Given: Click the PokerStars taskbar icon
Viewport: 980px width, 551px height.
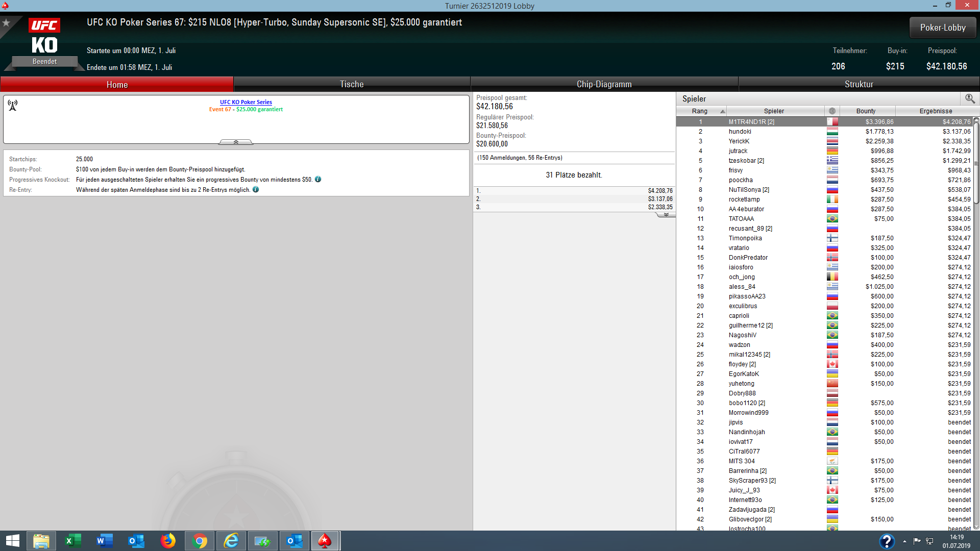Looking at the screenshot, I should click(325, 541).
